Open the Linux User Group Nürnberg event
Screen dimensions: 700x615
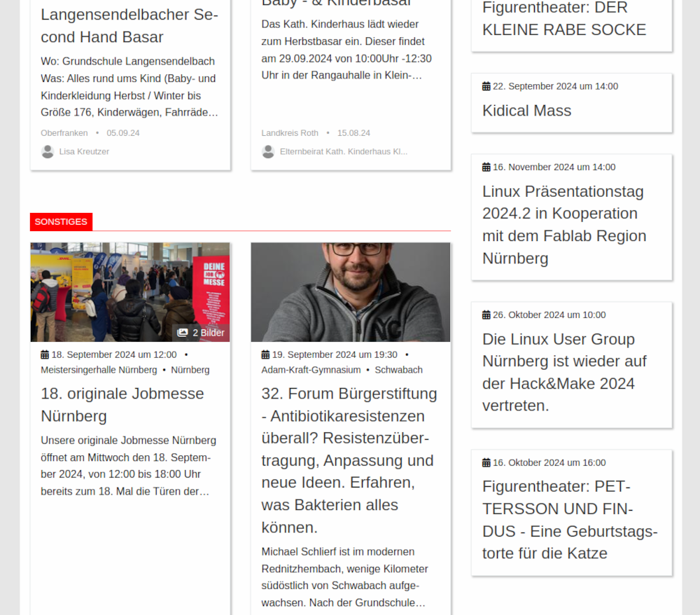pyautogui.click(x=564, y=372)
